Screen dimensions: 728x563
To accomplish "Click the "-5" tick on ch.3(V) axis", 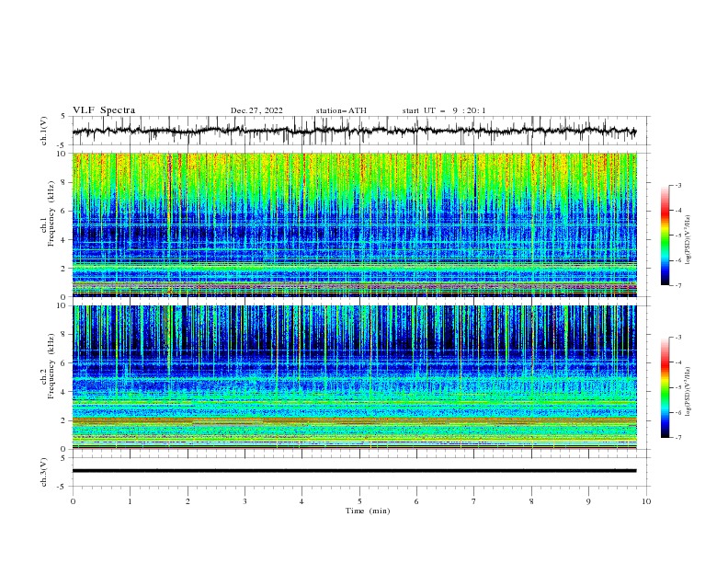I will (62, 487).
